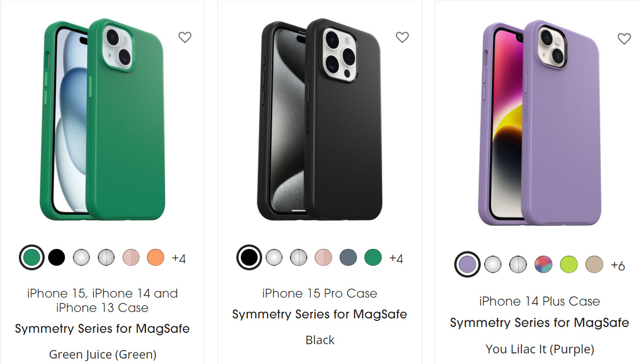This screenshot has width=639, height=364.
Task: Select lime green swatch for iPhone 14 Plus case
Action: [x=568, y=265]
